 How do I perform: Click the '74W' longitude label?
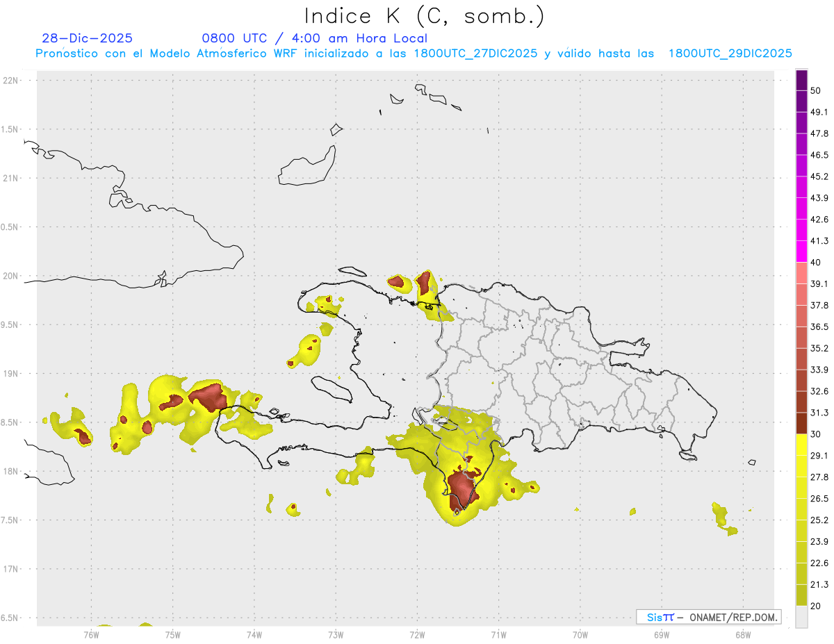[254, 634]
